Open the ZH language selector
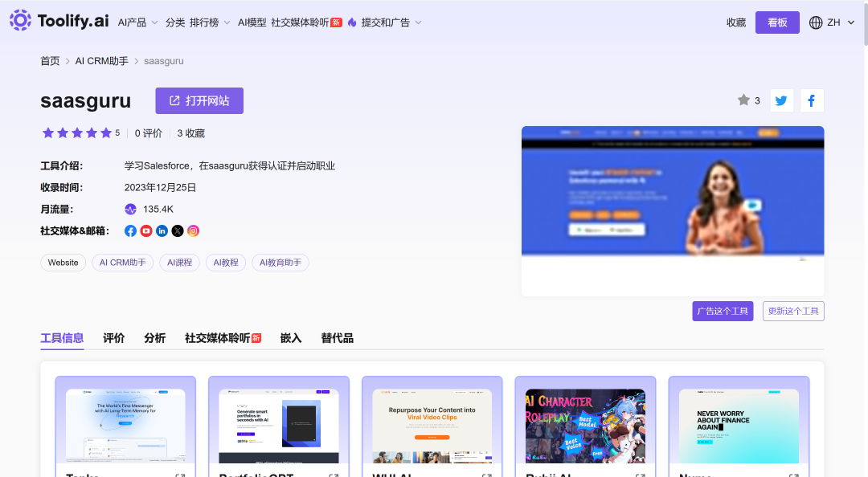 (x=832, y=22)
